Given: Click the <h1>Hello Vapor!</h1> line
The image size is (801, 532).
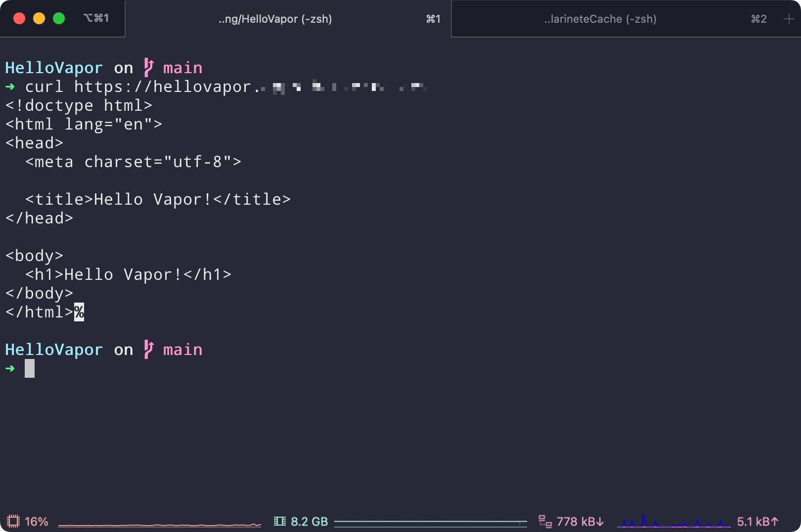Looking at the screenshot, I should point(128,275).
